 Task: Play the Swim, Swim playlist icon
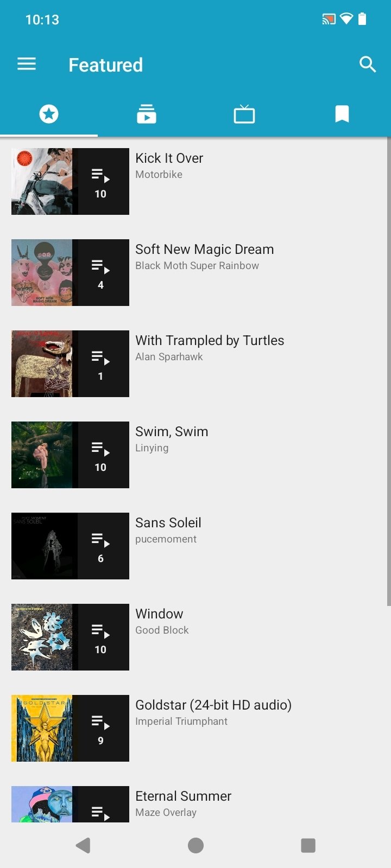point(101,455)
